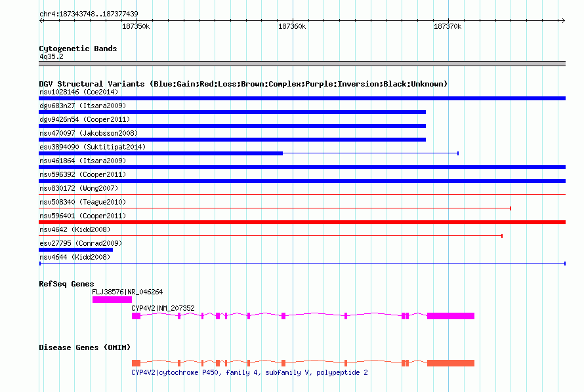Click the 187360k ruler tick label

point(292,26)
